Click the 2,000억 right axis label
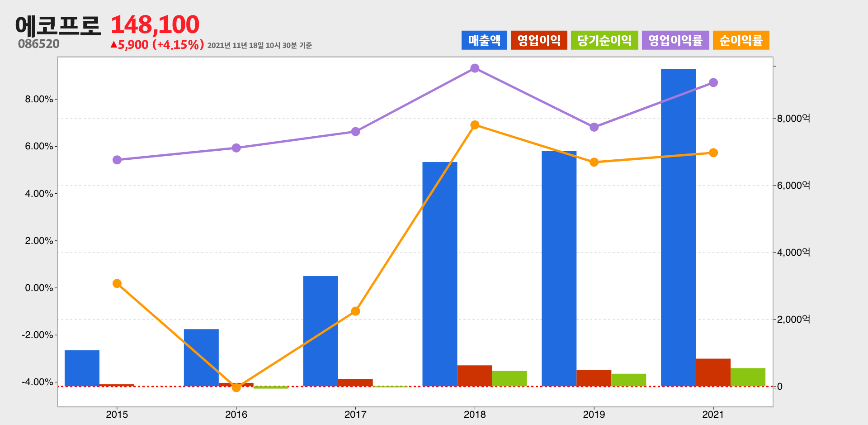The height and width of the screenshot is (425, 868). 793,320
